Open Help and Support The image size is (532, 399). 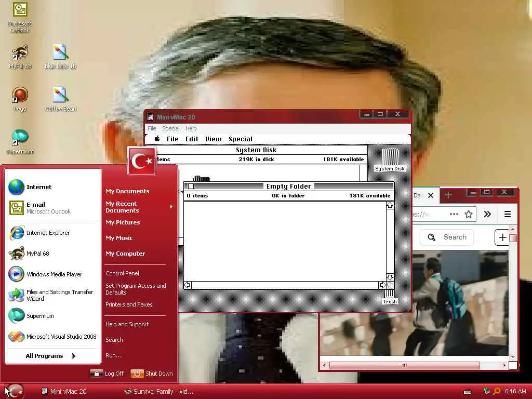(x=127, y=324)
